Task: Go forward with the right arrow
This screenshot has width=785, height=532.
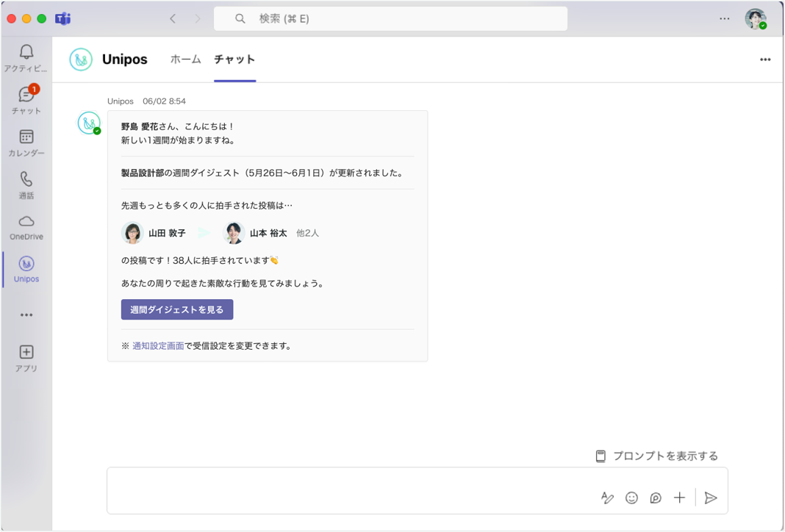Action: (198, 19)
